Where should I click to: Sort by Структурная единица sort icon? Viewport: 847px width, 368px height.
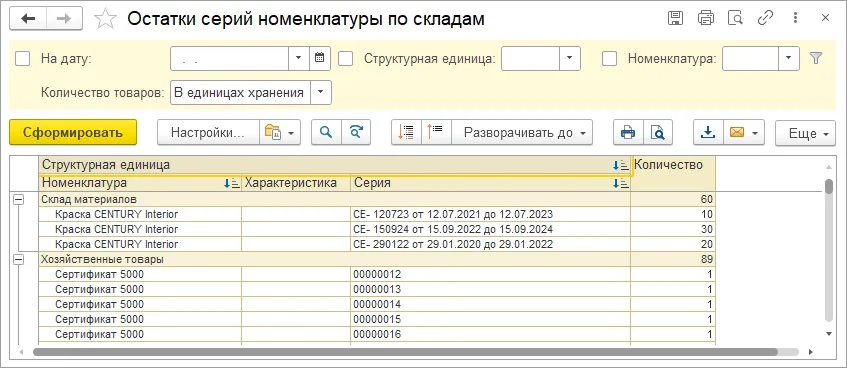tap(621, 165)
